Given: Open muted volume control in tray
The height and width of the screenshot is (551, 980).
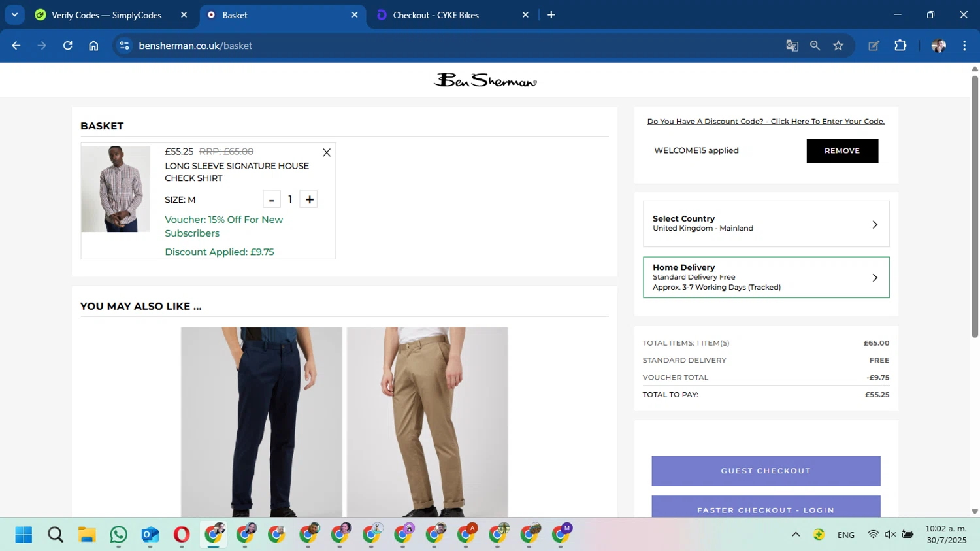Looking at the screenshot, I should coord(890,535).
